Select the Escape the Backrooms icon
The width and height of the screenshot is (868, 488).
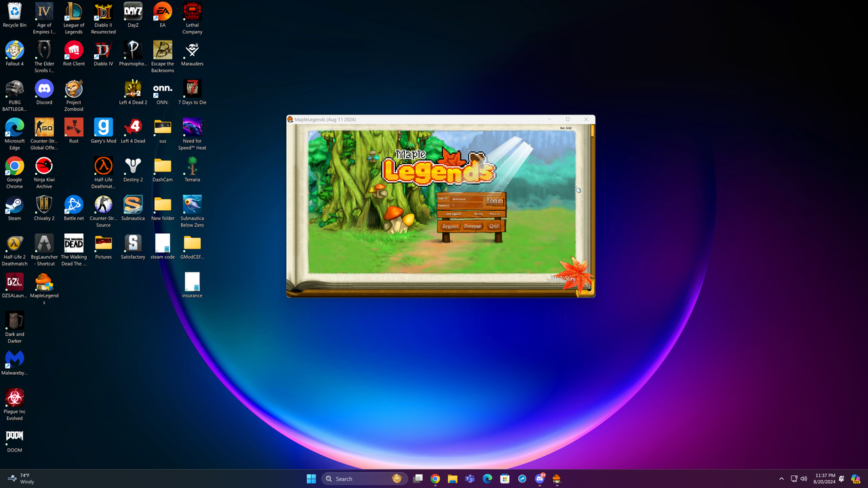tap(162, 57)
